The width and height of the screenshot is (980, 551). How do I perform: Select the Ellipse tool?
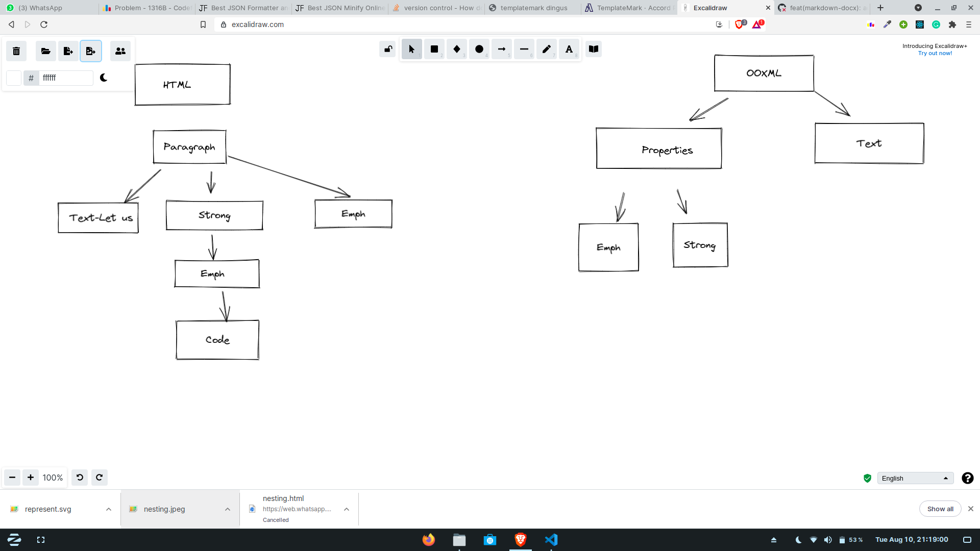[479, 49]
